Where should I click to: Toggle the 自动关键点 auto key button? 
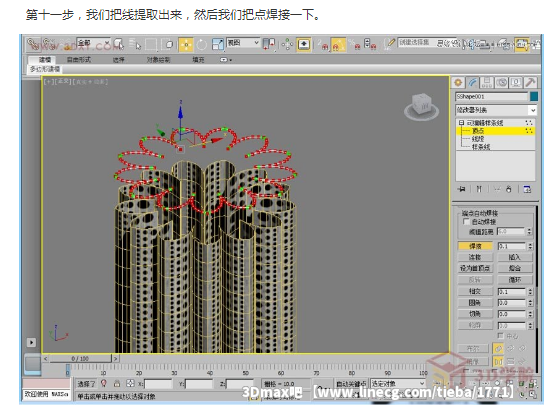pyautogui.click(x=351, y=384)
